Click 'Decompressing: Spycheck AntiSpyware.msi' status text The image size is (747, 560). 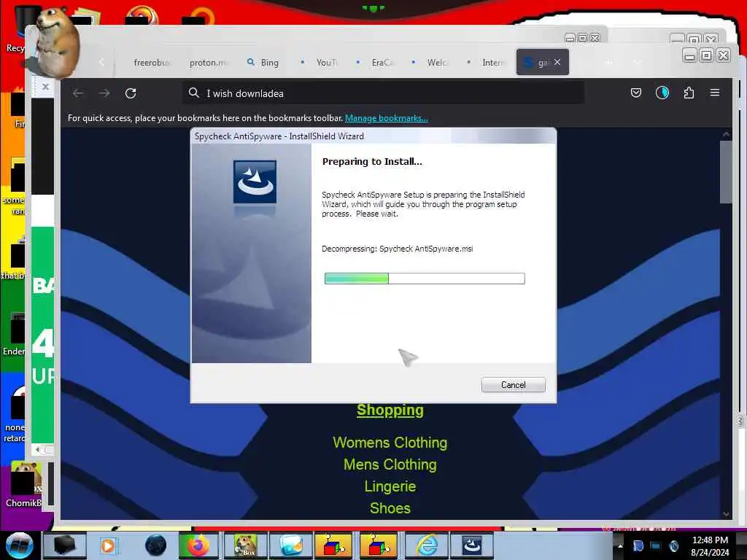398,249
